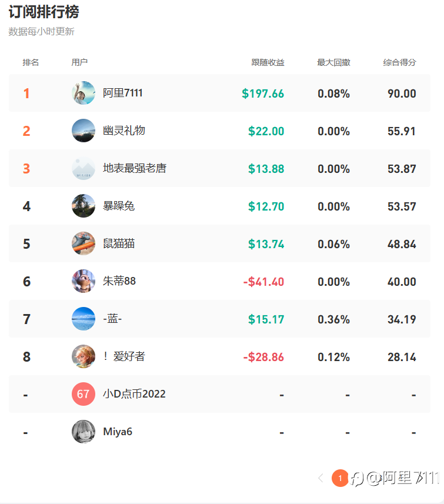Screen dimensions: 444x504
Task: Click 综合得分 column header
Action: click(x=400, y=62)
